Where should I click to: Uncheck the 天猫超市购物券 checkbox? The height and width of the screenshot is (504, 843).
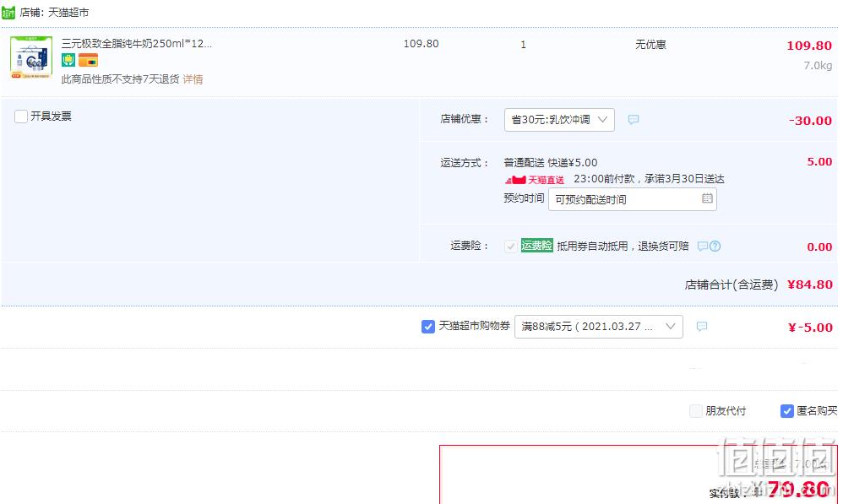click(x=428, y=326)
